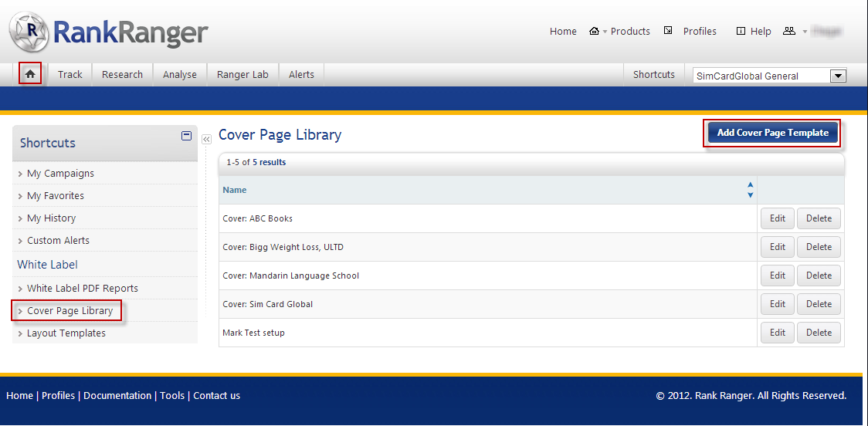This screenshot has width=868, height=426.
Task: Click the arrow icon left of Profiles
Action: (668, 32)
